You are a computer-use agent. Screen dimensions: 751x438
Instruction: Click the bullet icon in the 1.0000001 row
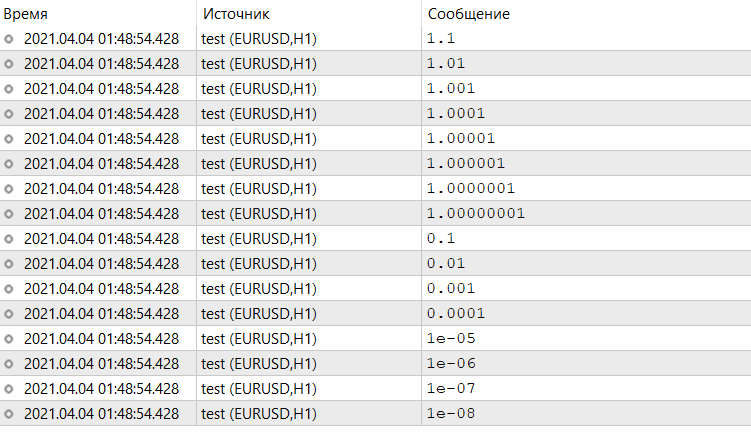(x=10, y=189)
